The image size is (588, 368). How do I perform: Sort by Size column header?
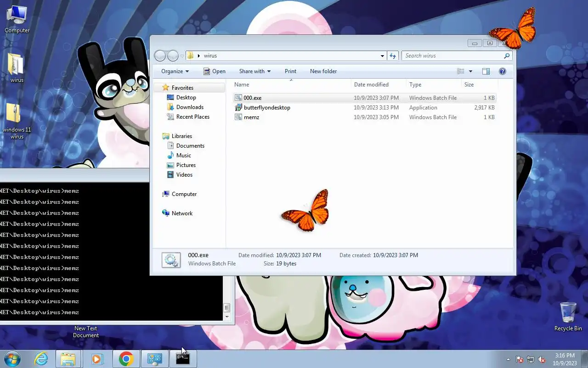480,85
